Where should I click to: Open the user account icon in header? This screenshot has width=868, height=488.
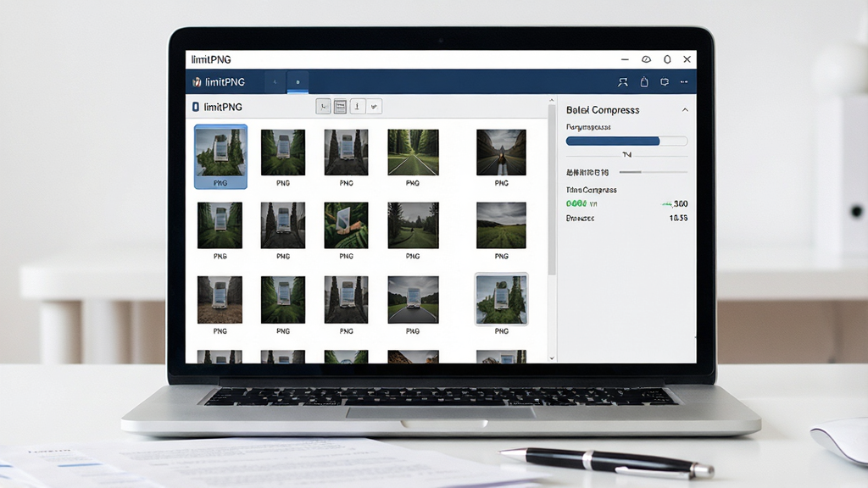tap(623, 82)
